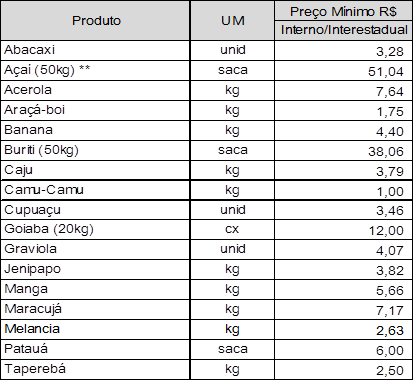Click the Banana product cell
414x381 pixels.
pos(96,131)
